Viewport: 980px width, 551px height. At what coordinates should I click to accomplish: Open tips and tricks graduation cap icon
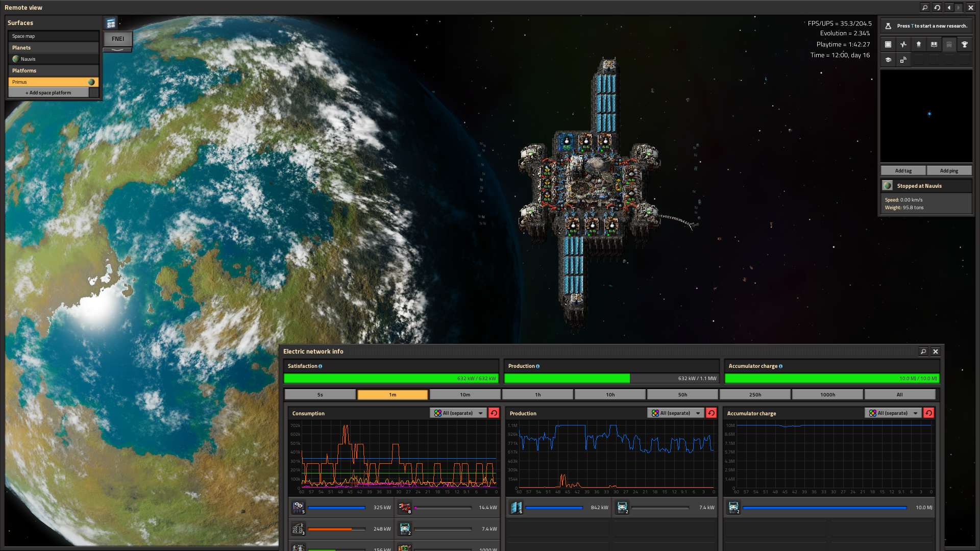(888, 60)
